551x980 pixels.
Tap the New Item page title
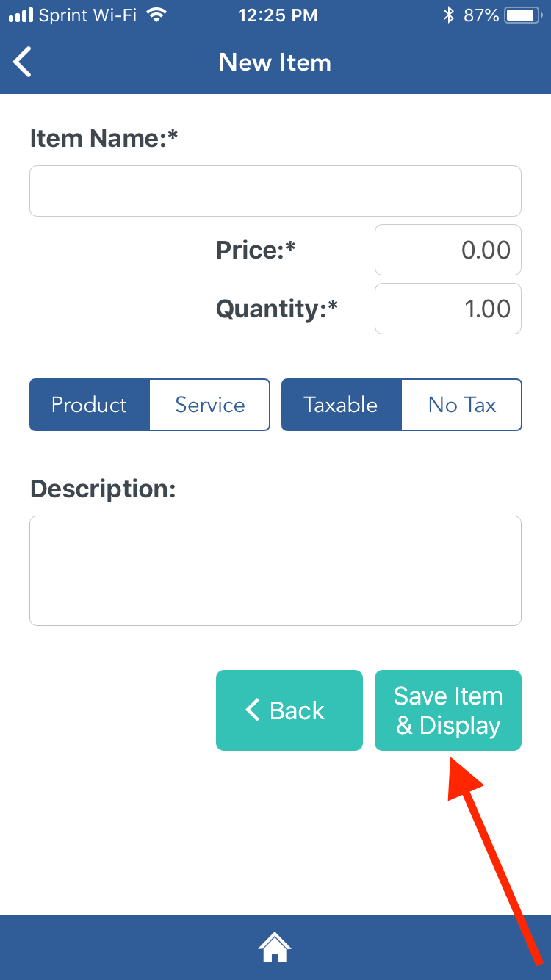275,62
